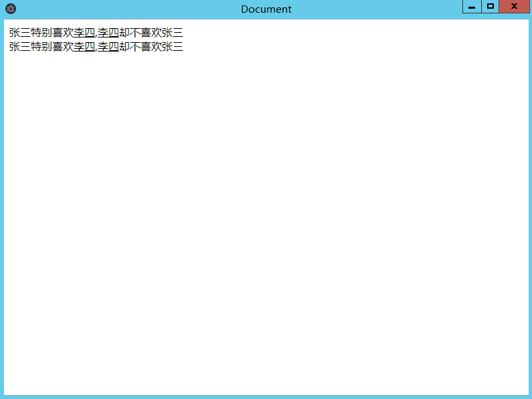Click the Document title text

[x=266, y=9]
